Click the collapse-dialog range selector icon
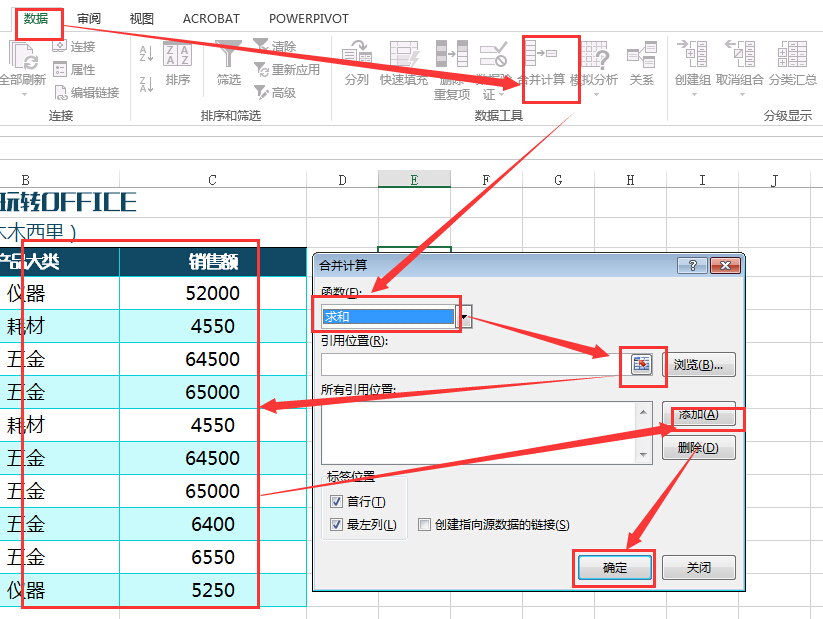Viewport: 823px width, 619px height. (x=641, y=364)
